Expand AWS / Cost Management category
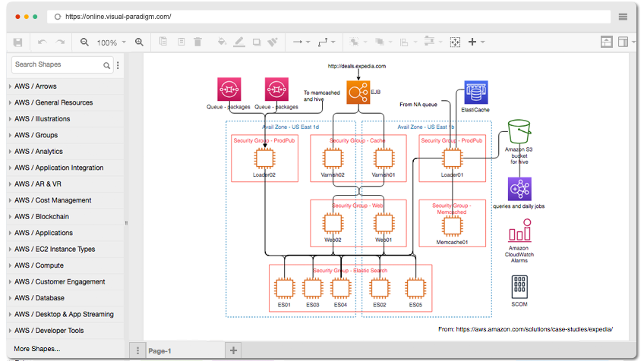Image resolution: width=644 pixels, height=361 pixels. (65, 200)
